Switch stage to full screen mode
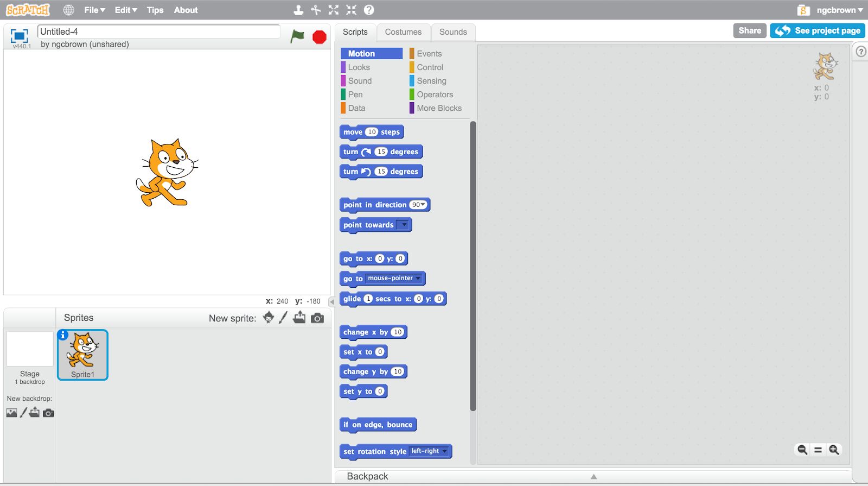This screenshot has width=868, height=486. [x=20, y=36]
